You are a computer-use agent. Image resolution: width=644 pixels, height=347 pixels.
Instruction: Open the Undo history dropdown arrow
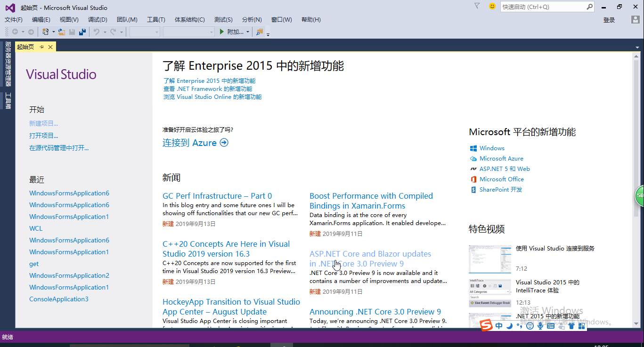105,32
